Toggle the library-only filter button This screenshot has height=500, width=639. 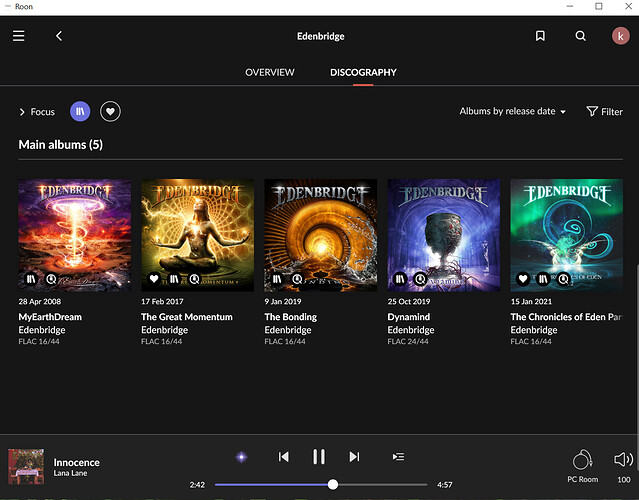[80, 111]
